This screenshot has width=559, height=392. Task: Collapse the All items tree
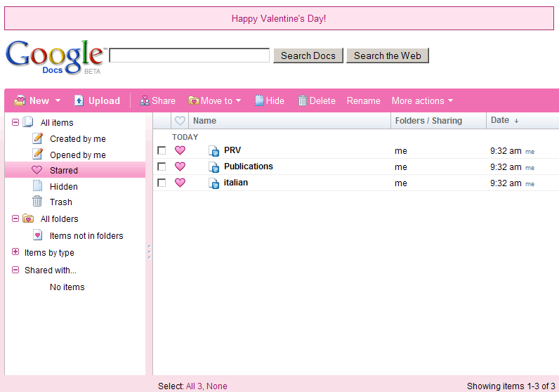point(15,122)
